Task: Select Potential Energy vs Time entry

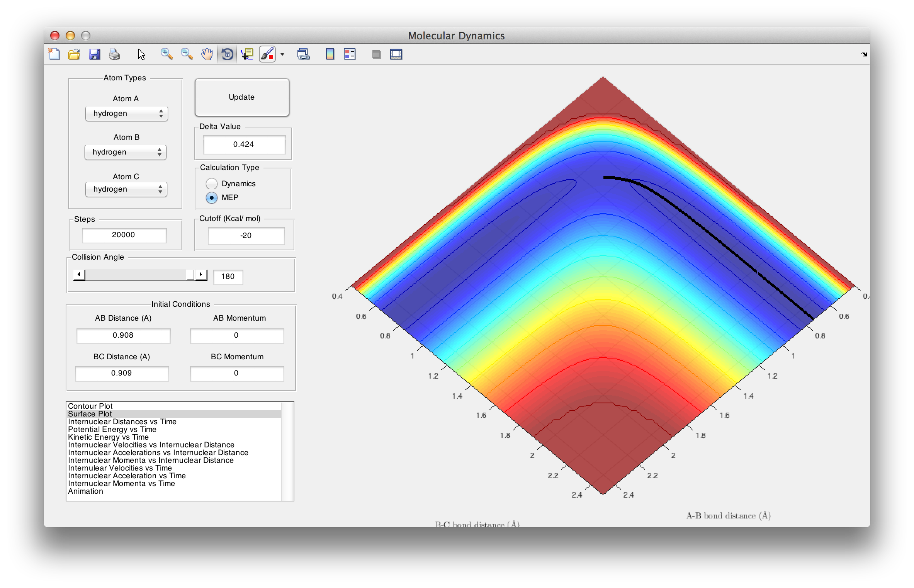Action: click(112, 429)
